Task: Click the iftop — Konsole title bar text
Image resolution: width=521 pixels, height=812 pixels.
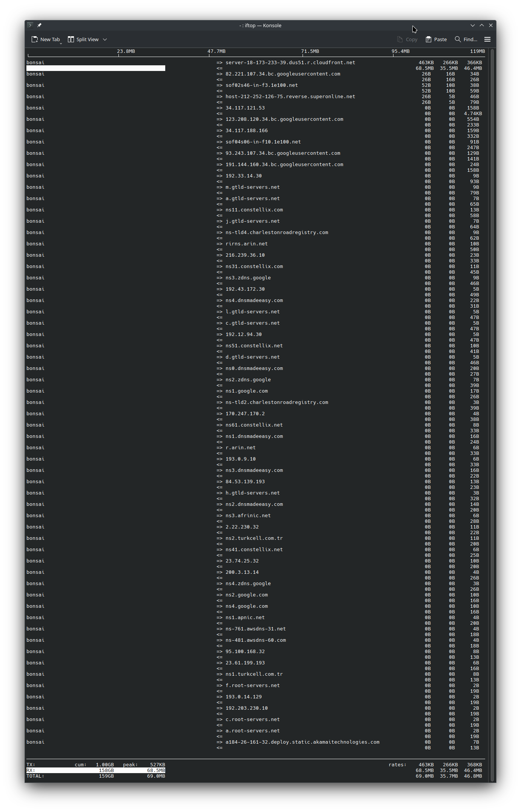Action: coord(260,25)
